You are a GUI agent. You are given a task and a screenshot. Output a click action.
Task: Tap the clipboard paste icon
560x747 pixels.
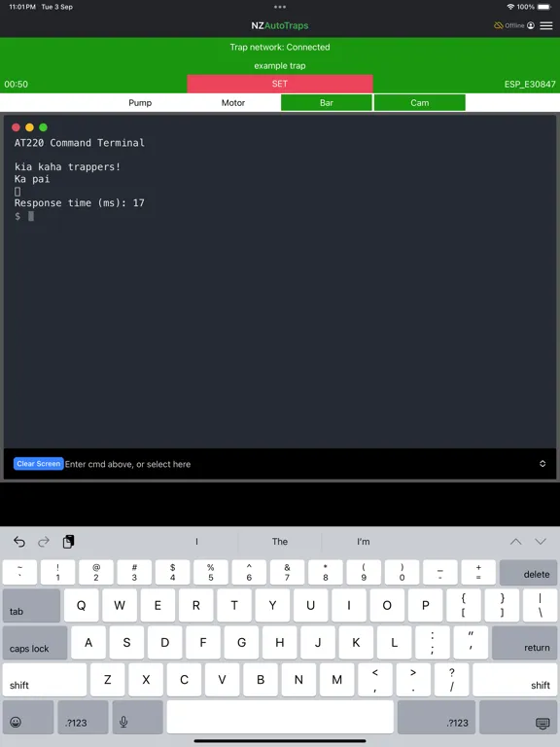69,542
